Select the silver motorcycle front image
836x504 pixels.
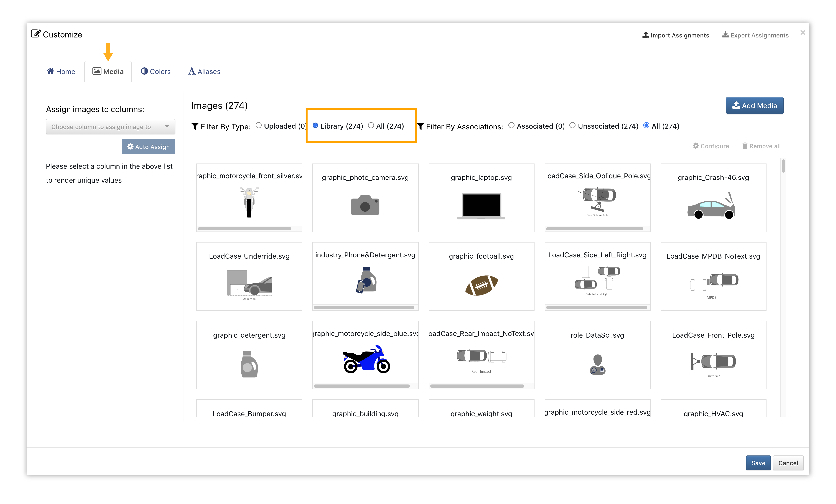pyautogui.click(x=249, y=202)
